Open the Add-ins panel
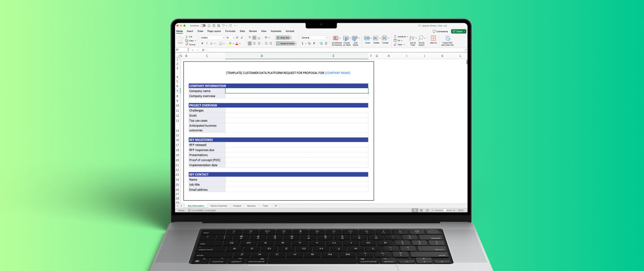 (x=434, y=39)
